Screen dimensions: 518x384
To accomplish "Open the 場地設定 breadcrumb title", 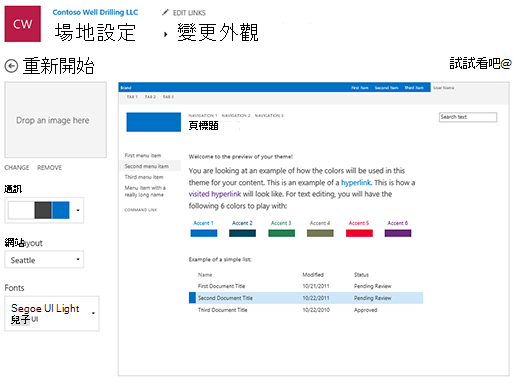I will (x=95, y=33).
